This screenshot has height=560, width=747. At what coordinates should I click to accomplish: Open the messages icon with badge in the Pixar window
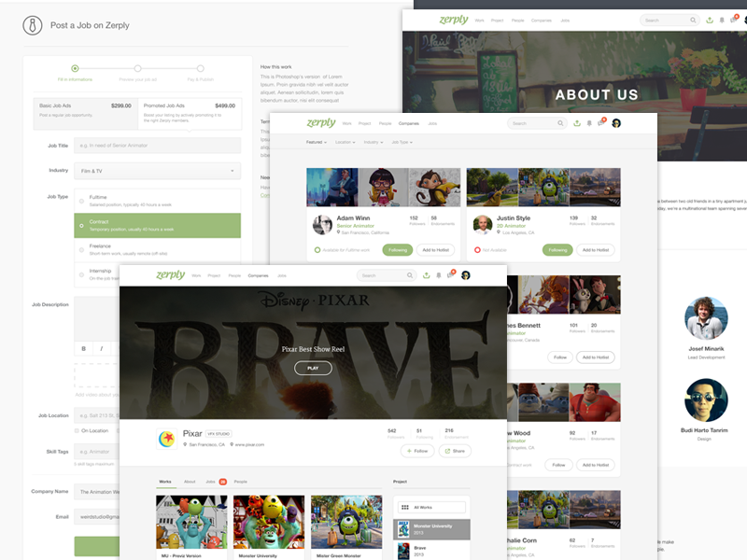(x=451, y=273)
